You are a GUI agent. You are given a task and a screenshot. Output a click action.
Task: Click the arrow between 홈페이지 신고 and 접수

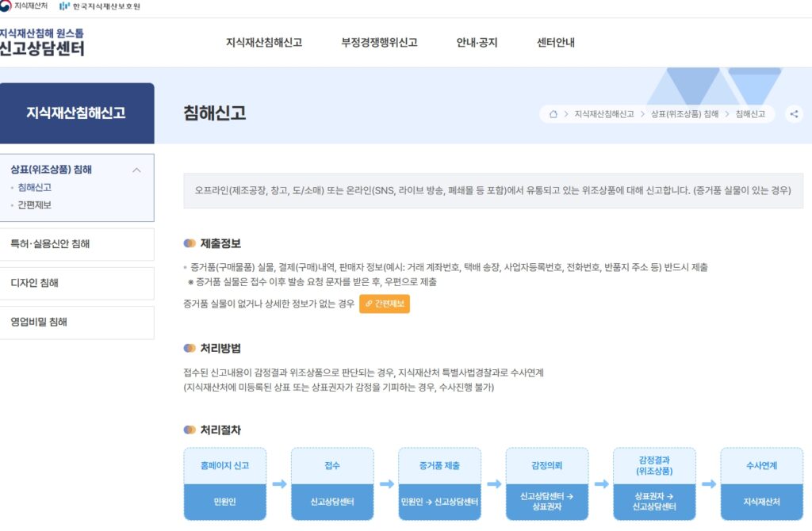(x=279, y=484)
